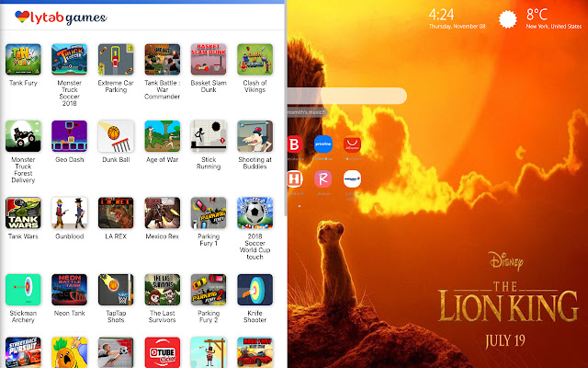The image size is (588, 368).
Task: Play the Dunk Ball game
Action: coord(116,136)
